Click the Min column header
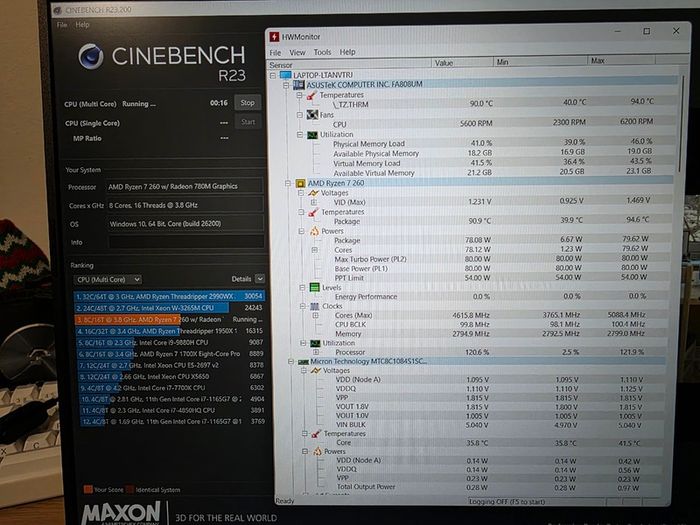This screenshot has width=700, height=525. click(541, 62)
